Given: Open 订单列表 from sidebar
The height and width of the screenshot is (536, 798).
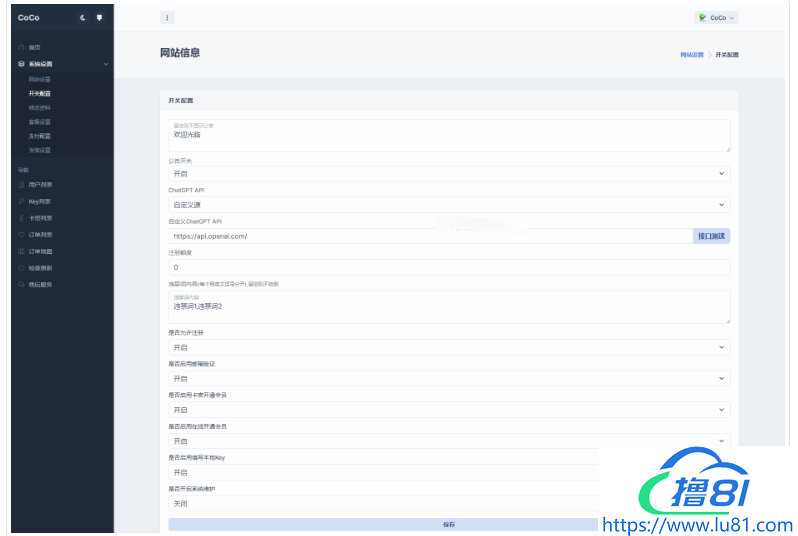Looking at the screenshot, I should [40, 235].
